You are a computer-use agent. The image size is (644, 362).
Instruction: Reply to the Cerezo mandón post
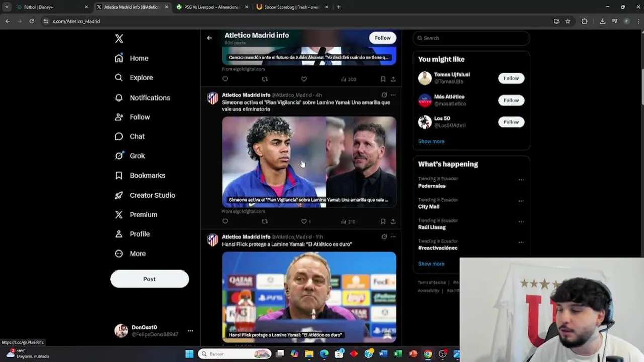225,79
